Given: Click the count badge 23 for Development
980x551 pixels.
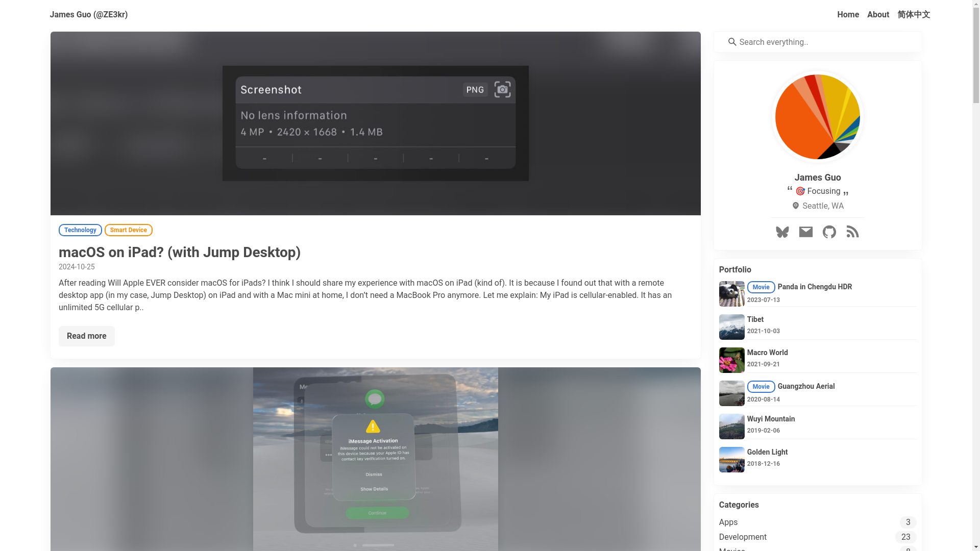Looking at the screenshot, I should pyautogui.click(x=905, y=537).
